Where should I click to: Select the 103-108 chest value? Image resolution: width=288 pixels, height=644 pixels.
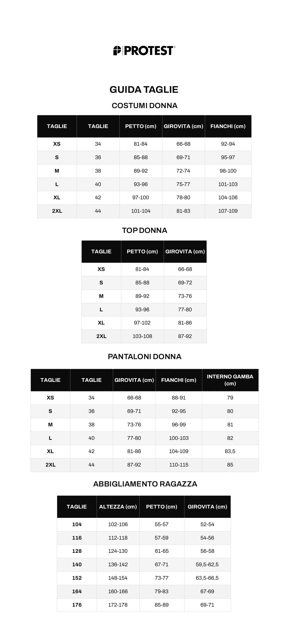(x=142, y=336)
